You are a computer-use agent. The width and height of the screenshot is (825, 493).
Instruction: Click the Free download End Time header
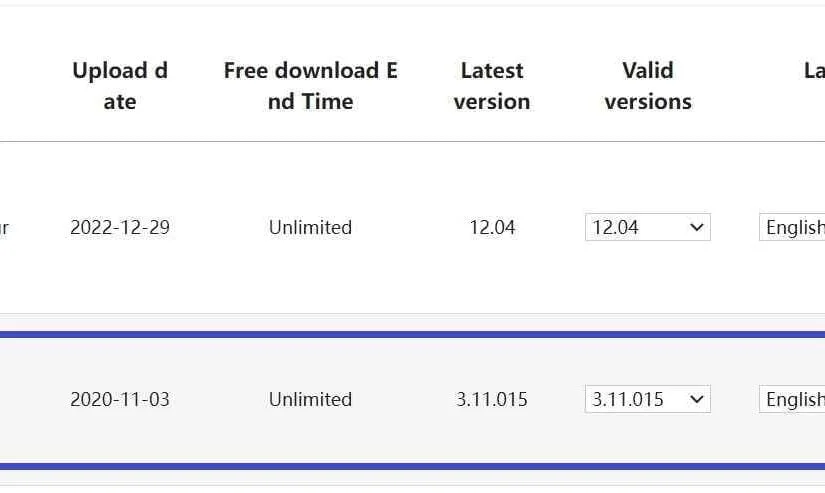[x=310, y=86]
